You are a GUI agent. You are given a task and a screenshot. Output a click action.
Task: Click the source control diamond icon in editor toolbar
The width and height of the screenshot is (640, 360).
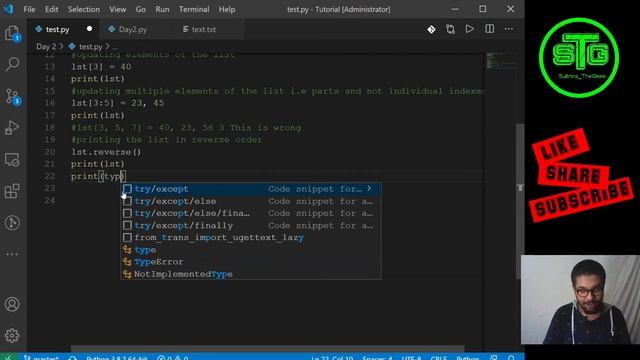click(431, 29)
